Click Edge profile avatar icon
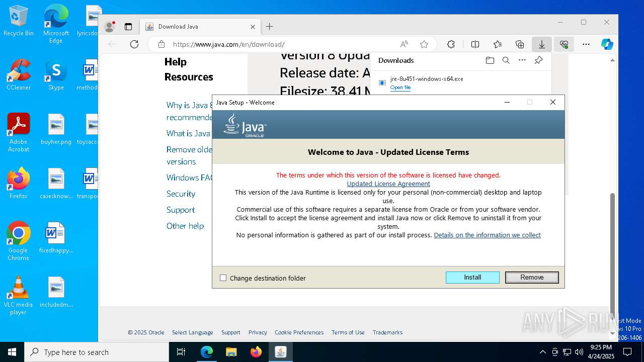This screenshot has height=362, width=644. pyautogui.click(x=109, y=27)
